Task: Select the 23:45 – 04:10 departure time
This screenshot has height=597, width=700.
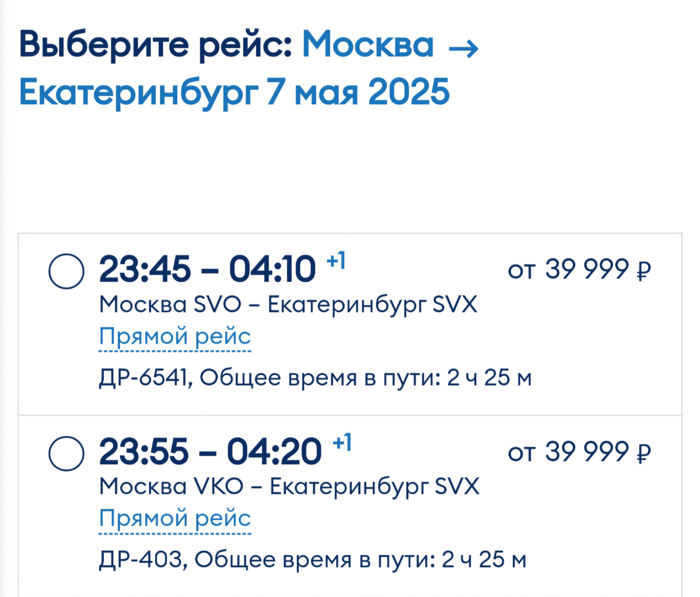Action: point(210,269)
